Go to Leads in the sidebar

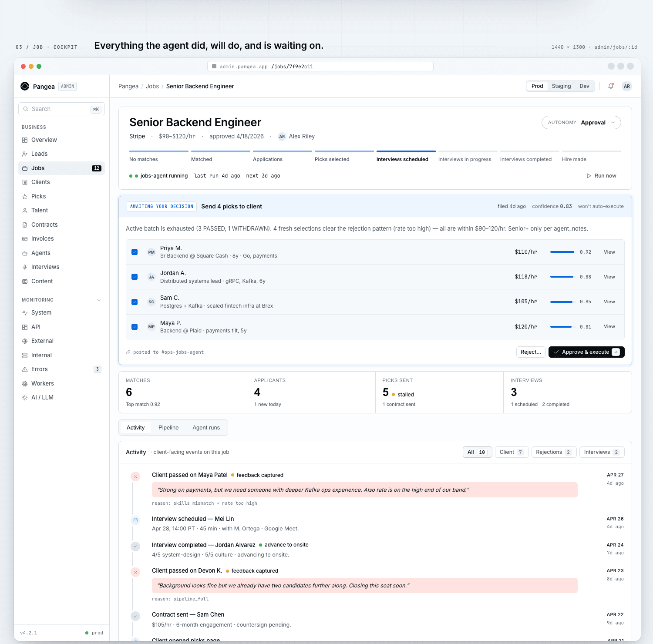[x=61, y=154]
